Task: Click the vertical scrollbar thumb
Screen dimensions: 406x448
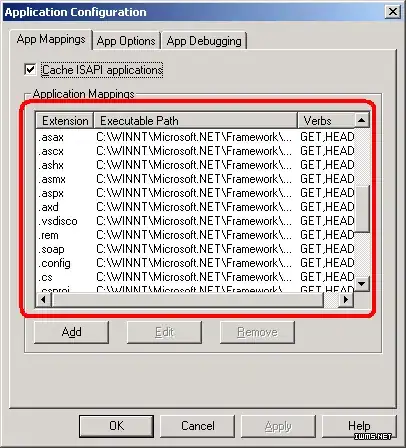Action: (x=362, y=209)
